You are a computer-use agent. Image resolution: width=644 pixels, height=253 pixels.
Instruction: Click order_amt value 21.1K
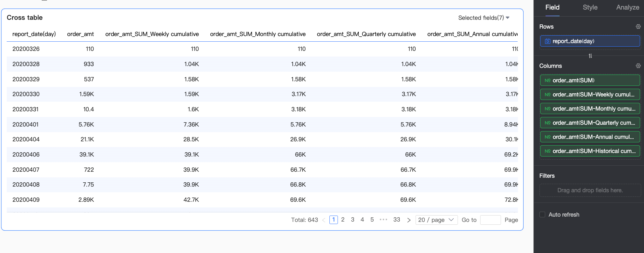[x=87, y=140]
